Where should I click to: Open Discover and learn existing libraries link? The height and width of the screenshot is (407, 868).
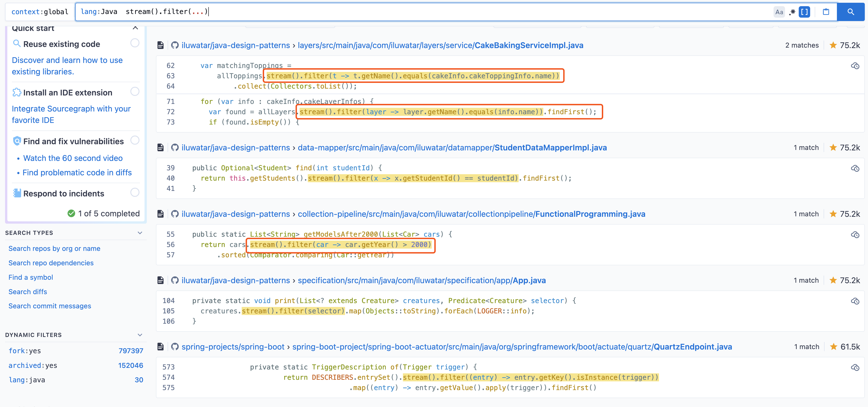tap(67, 66)
